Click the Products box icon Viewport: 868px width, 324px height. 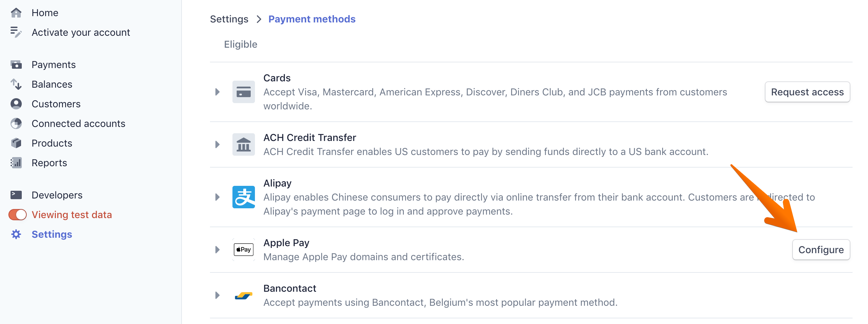click(16, 143)
